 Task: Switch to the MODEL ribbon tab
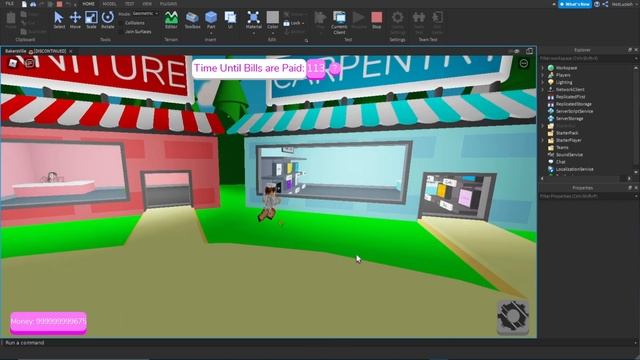tap(109, 4)
